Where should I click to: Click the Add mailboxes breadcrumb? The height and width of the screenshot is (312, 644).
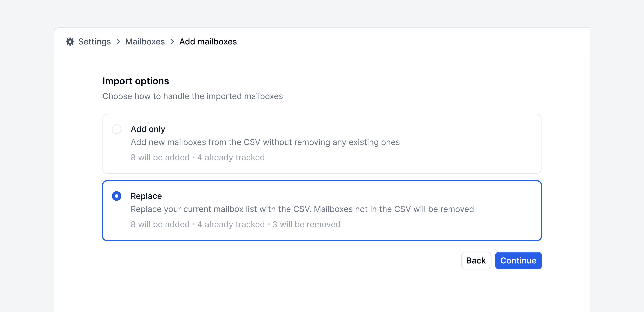click(208, 41)
